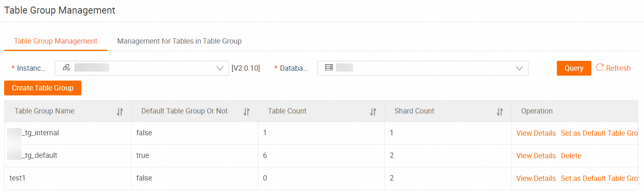
Task: Open Management for Tables in Table Group tab
Action: (x=179, y=41)
